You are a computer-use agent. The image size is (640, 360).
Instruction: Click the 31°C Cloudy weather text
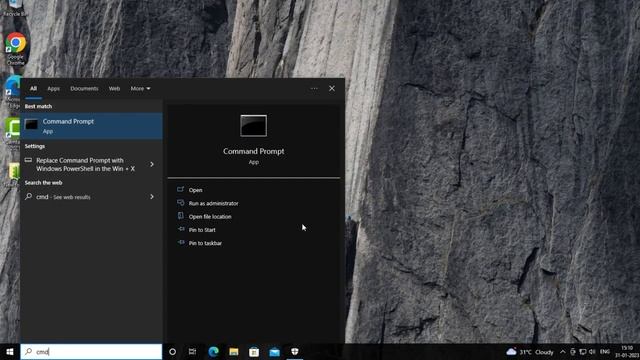pos(536,352)
